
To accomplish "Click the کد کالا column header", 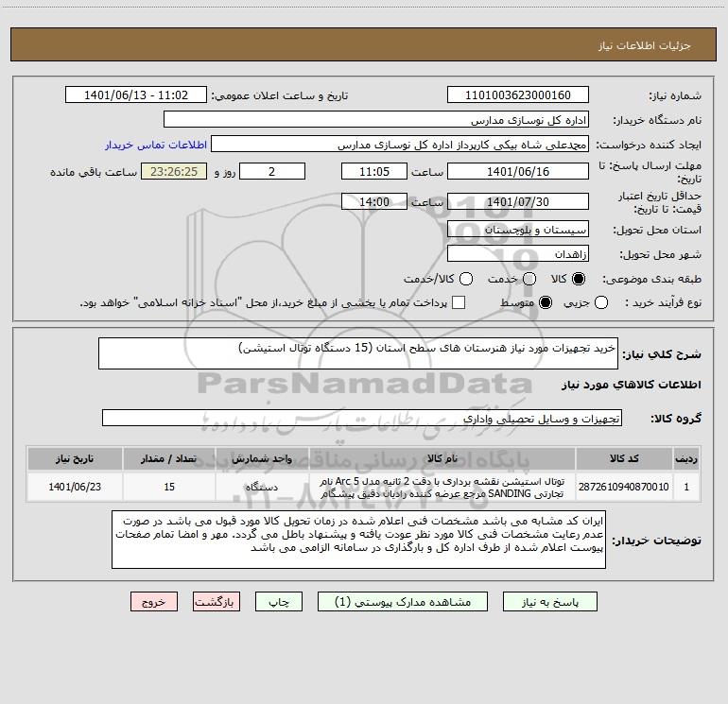I will coord(624,458).
